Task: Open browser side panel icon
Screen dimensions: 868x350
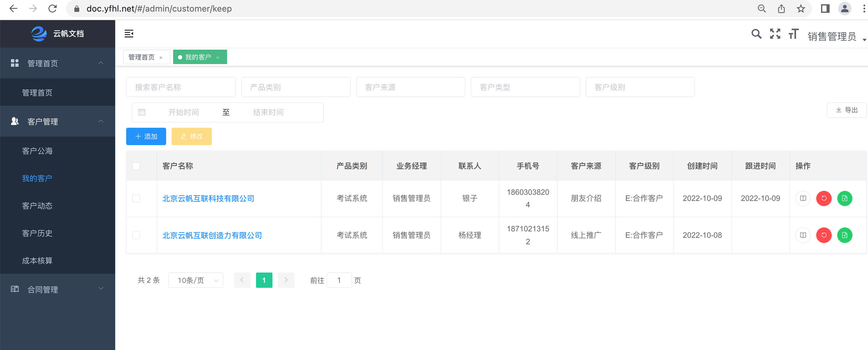Action: pyautogui.click(x=825, y=9)
